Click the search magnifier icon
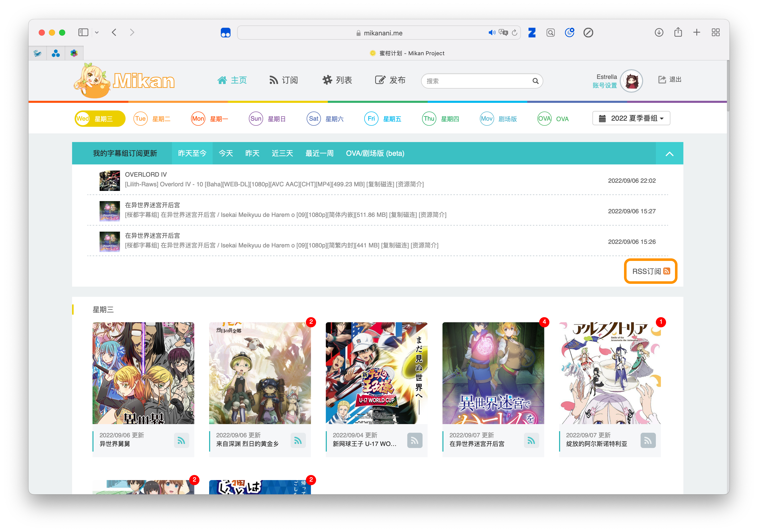 pos(535,81)
